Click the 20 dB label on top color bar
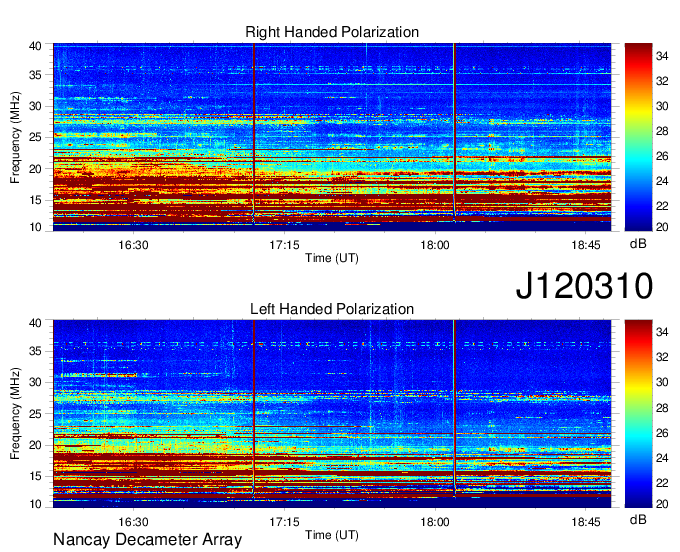 (662, 227)
